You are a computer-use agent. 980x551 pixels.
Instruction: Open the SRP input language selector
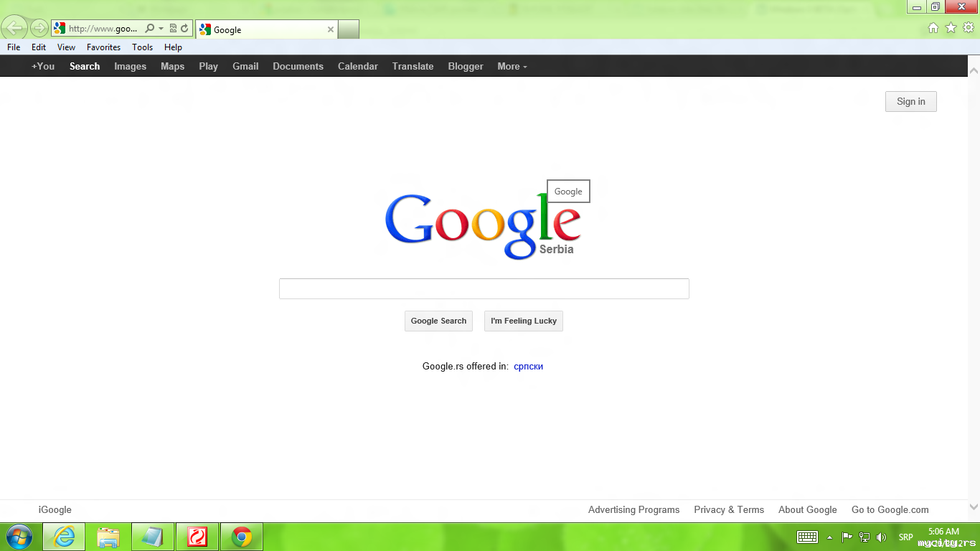pos(905,537)
